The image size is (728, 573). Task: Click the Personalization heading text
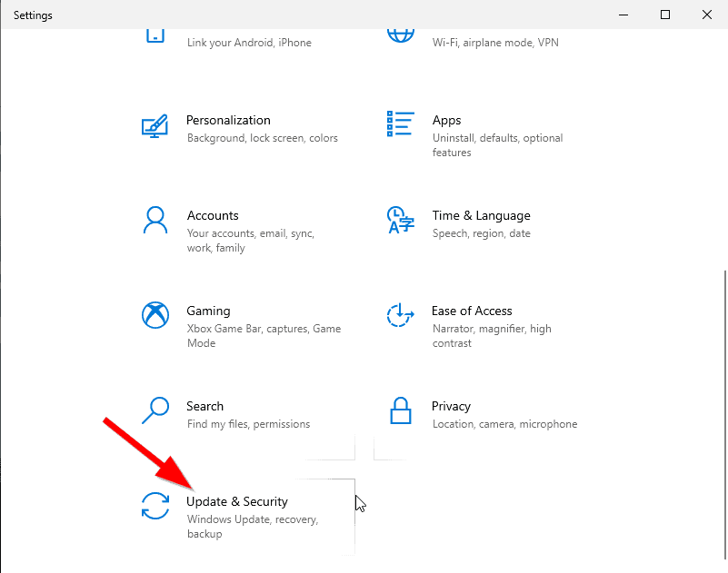[228, 120]
